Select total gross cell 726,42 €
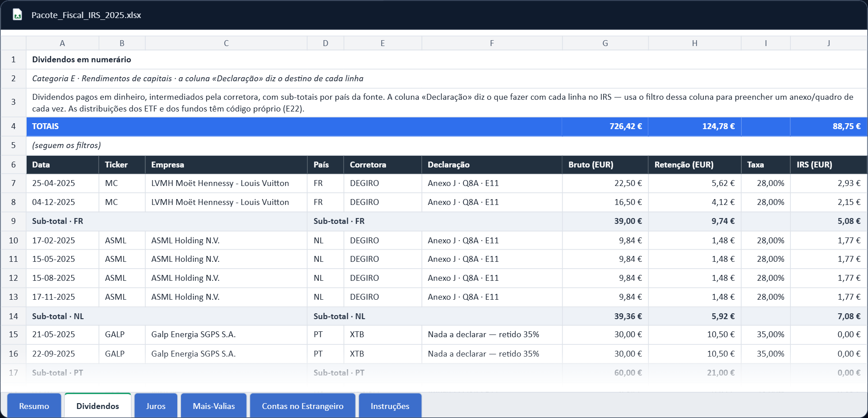 [x=605, y=126]
